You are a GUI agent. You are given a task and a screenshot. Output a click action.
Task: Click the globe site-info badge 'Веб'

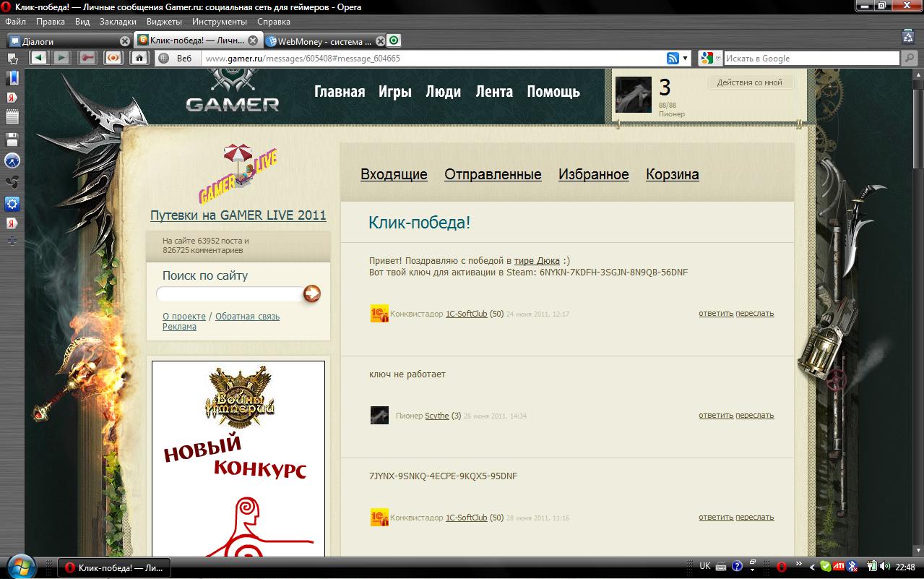point(176,59)
